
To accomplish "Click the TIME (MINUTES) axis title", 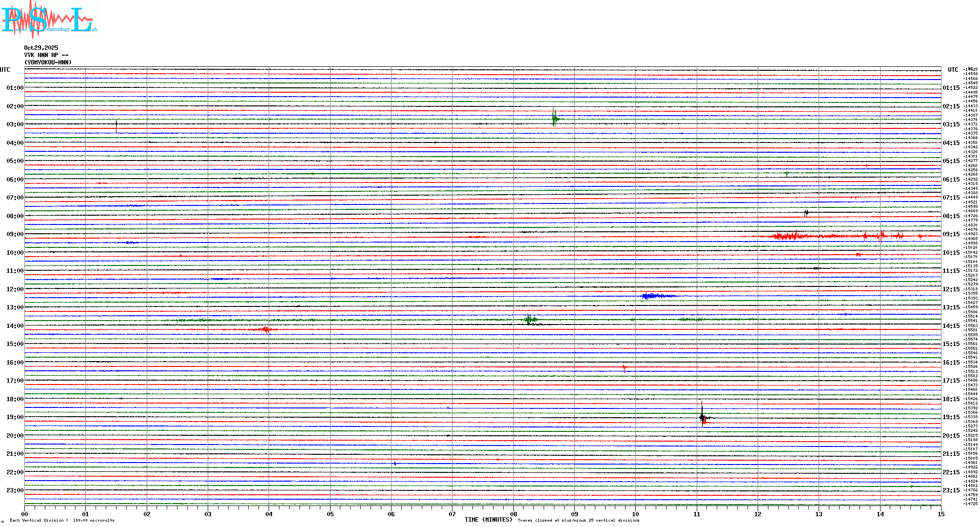I will tap(488, 520).
